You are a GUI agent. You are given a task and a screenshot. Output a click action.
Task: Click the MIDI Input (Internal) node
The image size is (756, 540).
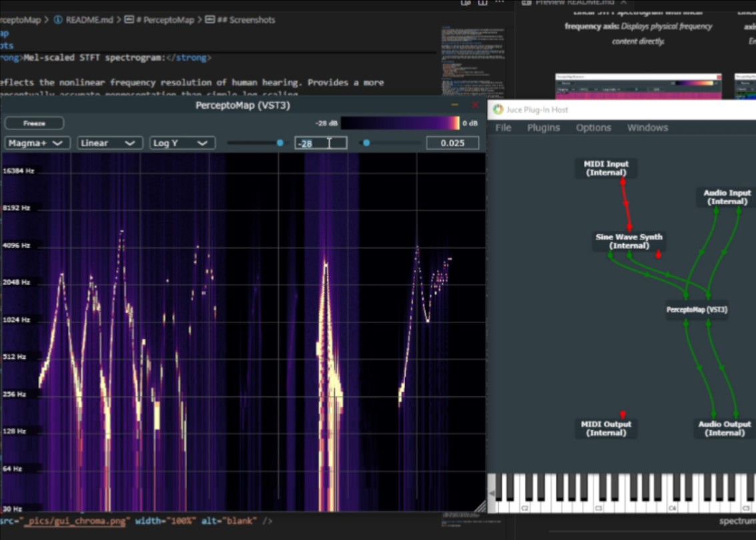coord(606,168)
